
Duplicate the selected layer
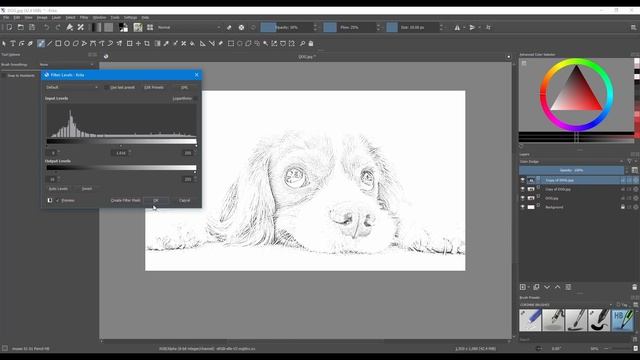click(536, 287)
